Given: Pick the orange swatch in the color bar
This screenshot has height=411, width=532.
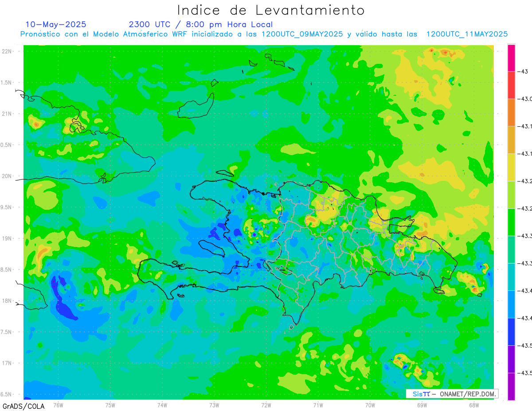Looking at the screenshot, I should pos(511,113).
